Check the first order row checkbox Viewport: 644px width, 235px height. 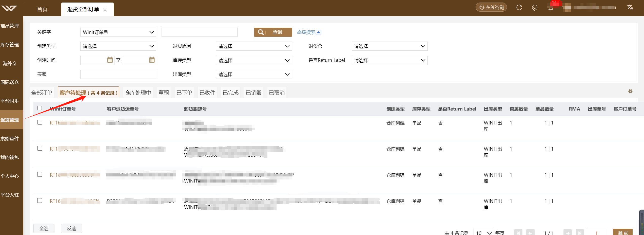click(x=40, y=122)
